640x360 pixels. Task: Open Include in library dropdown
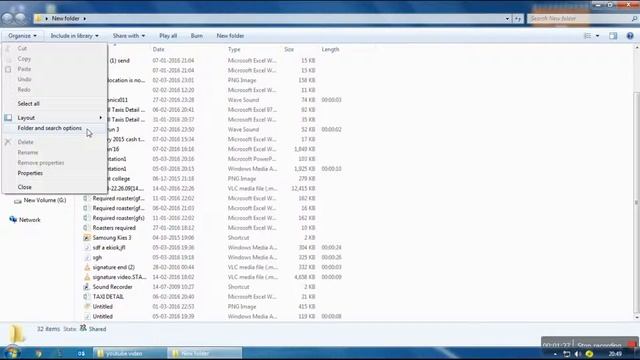tap(74, 36)
